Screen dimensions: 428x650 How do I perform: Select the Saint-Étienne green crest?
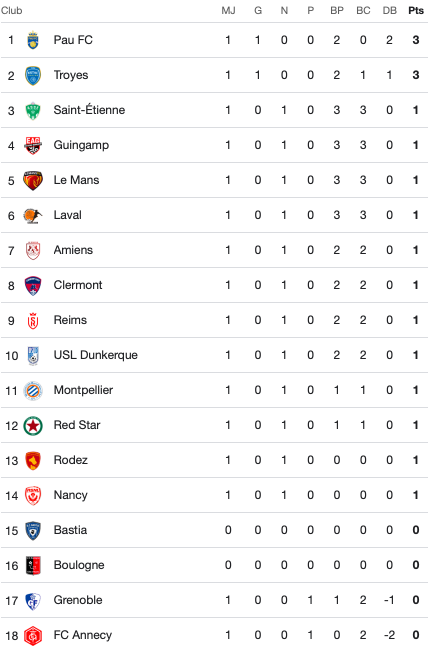pos(33,110)
